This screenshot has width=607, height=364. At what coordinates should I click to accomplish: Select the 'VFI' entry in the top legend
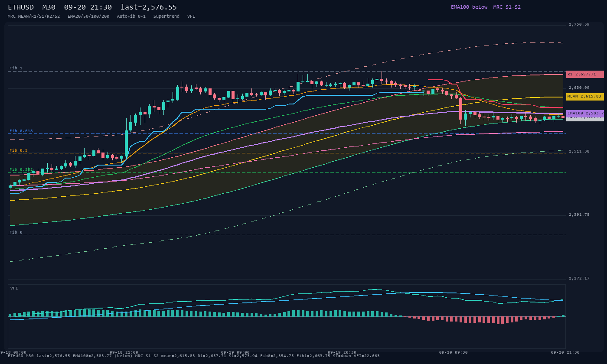[191, 16]
